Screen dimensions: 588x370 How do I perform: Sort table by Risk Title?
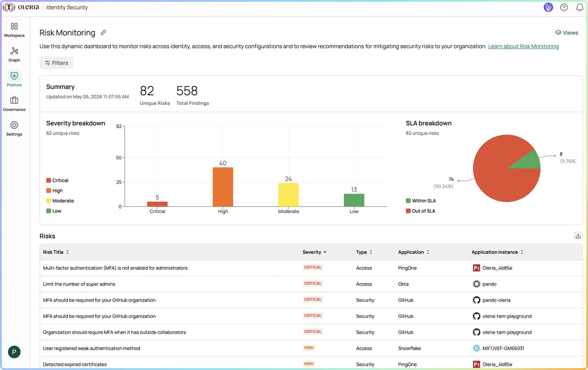pos(56,252)
